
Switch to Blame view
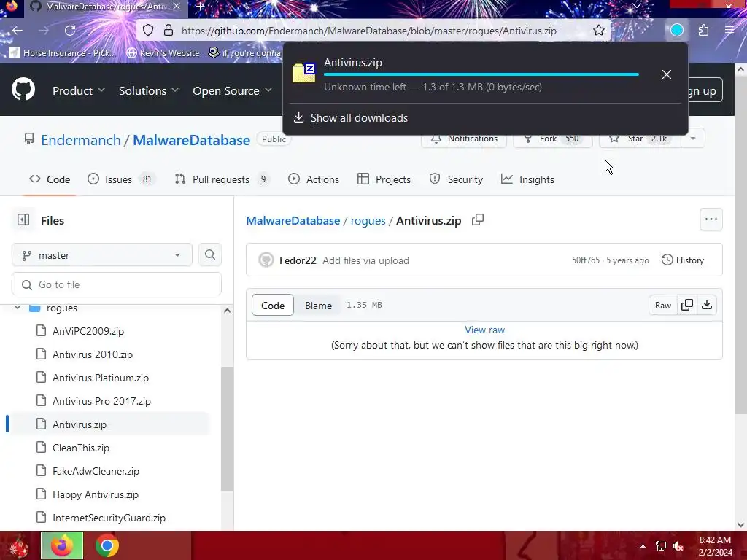pyautogui.click(x=318, y=306)
